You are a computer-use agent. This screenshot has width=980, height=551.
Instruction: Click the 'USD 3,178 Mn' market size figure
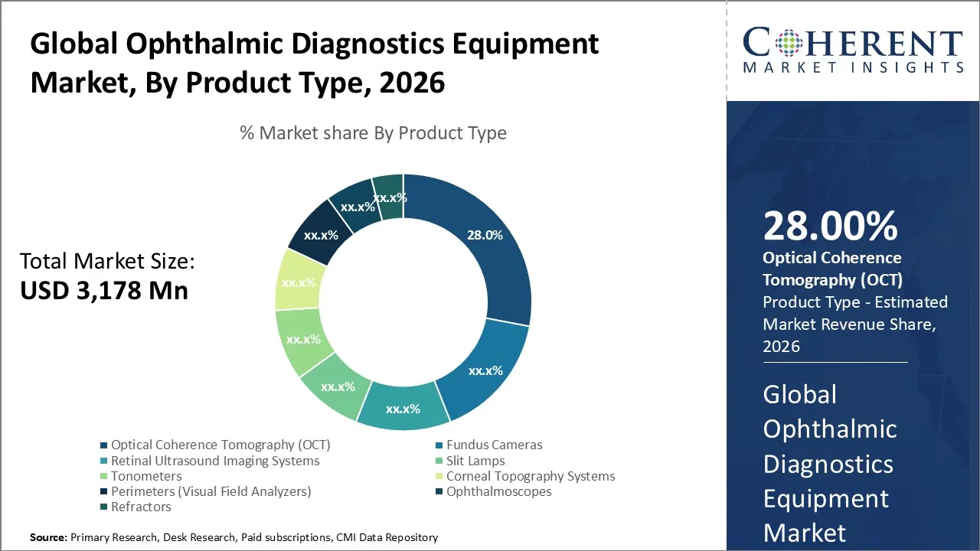click(x=104, y=290)
